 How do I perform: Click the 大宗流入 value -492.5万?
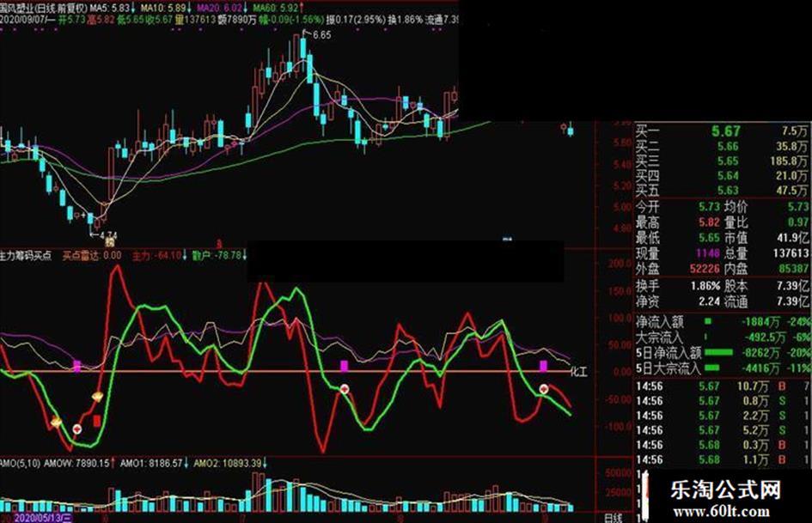point(766,338)
